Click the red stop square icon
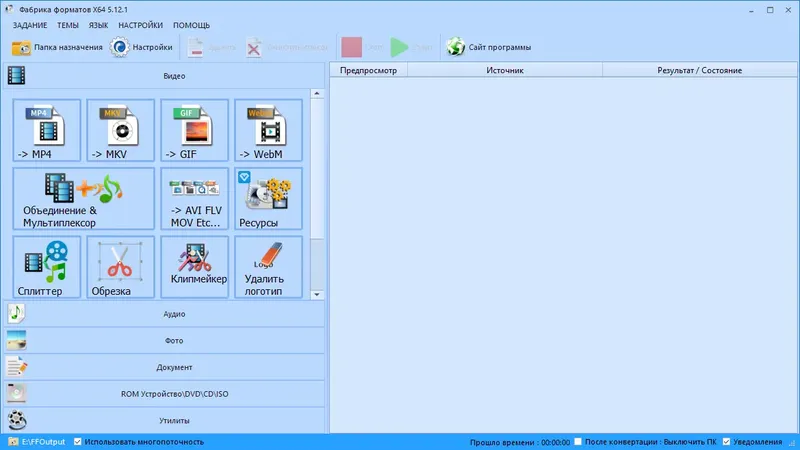The width and height of the screenshot is (800, 450). point(352,47)
